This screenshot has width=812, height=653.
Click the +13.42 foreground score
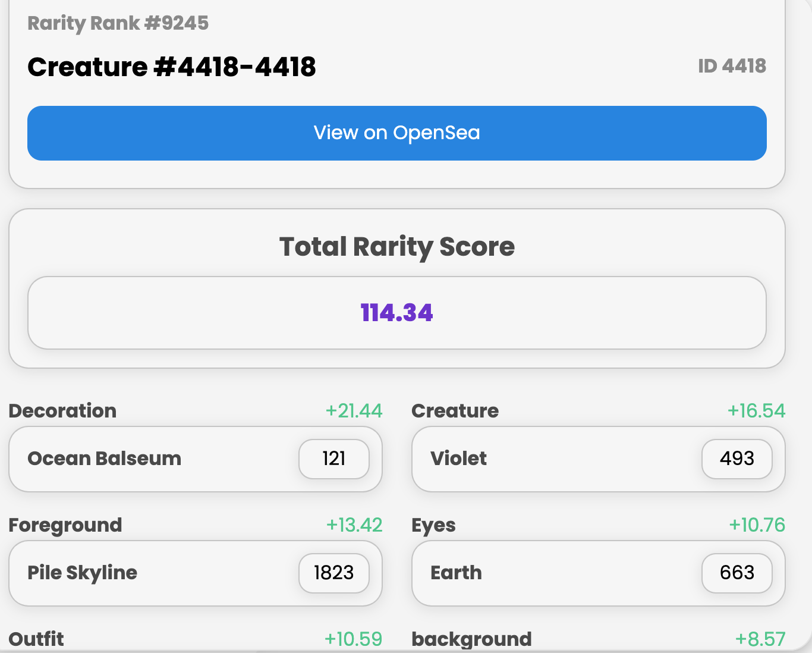tap(354, 525)
